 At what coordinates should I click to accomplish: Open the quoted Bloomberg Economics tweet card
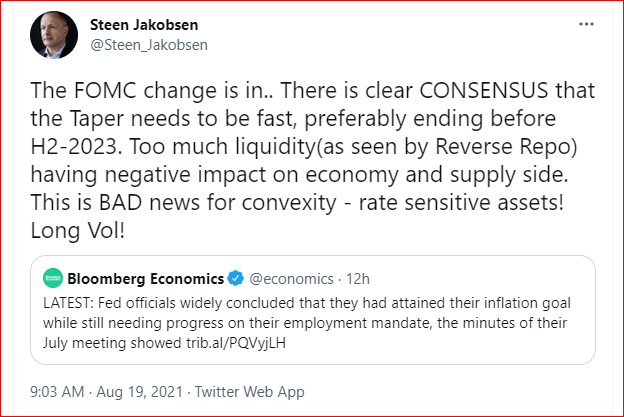click(x=313, y=310)
